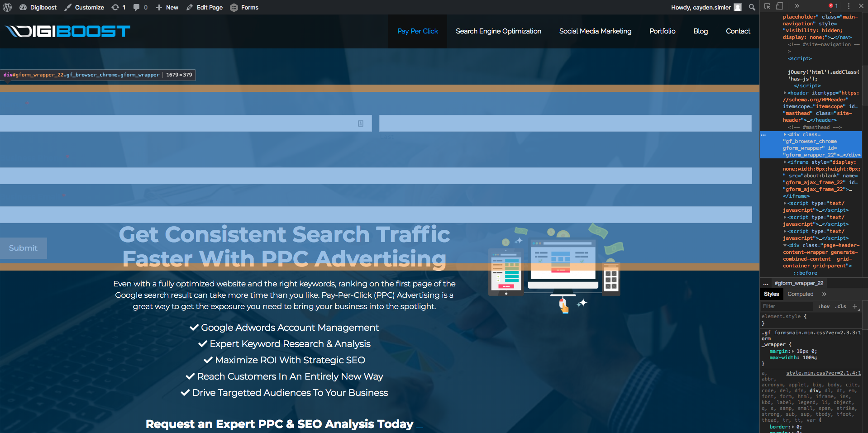Expand the third text/javascript script node
868x433 pixels.
click(x=785, y=231)
